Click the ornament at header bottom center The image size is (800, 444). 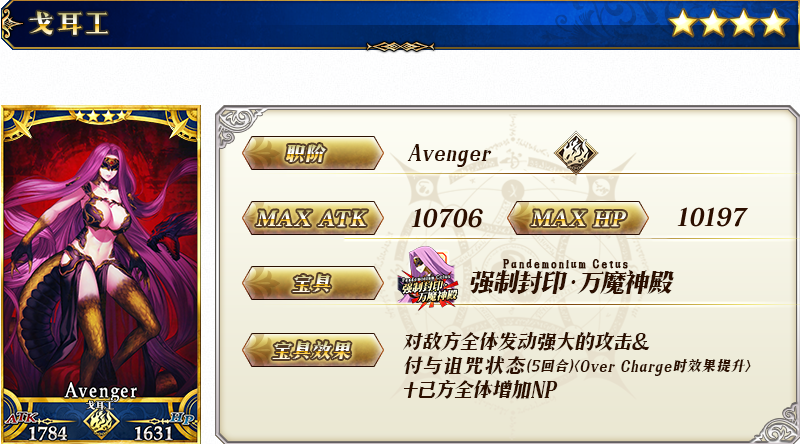tap(400, 47)
